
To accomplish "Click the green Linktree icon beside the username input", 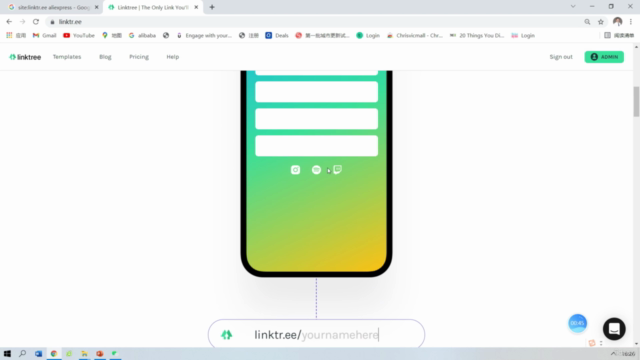I will coord(227,335).
